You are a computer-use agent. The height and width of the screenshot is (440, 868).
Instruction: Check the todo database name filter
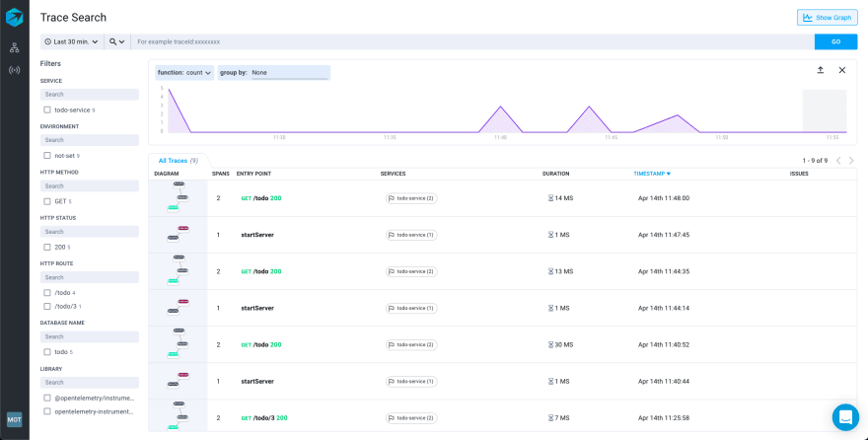click(47, 352)
